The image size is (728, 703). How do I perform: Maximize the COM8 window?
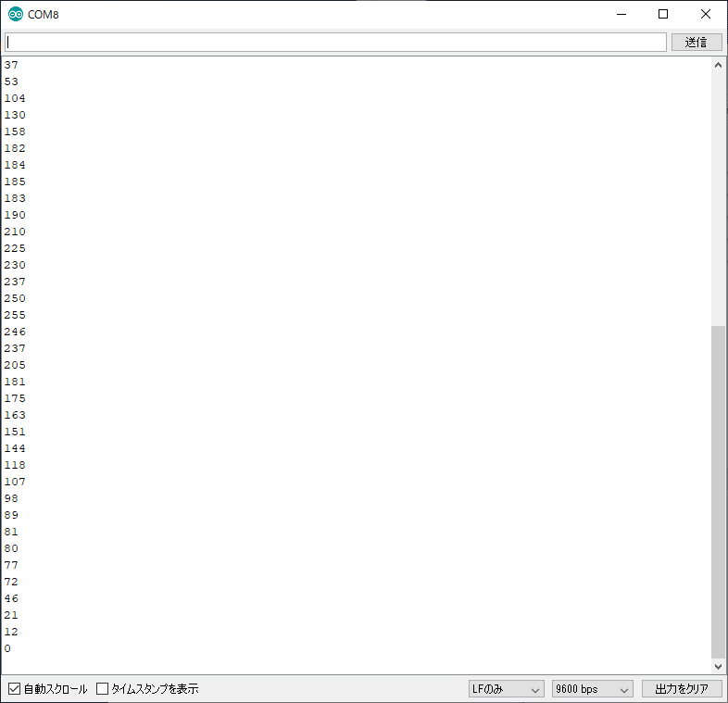(663, 15)
